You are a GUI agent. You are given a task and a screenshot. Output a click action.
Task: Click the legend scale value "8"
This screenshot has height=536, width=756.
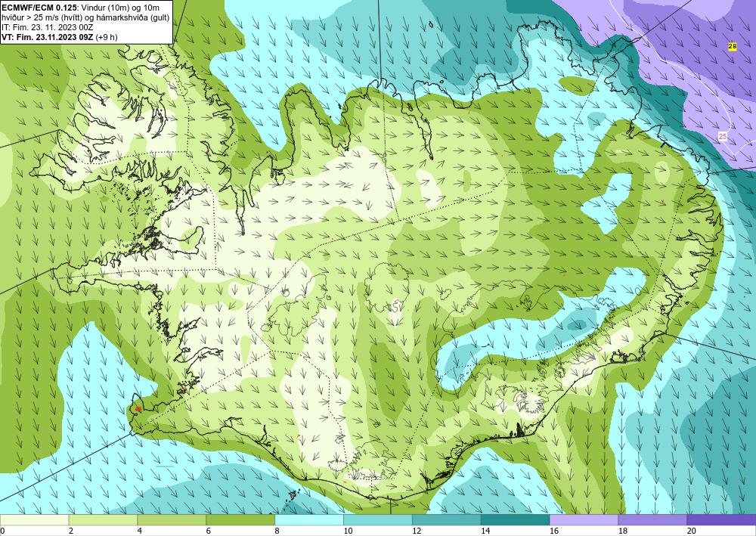click(277, 531)
